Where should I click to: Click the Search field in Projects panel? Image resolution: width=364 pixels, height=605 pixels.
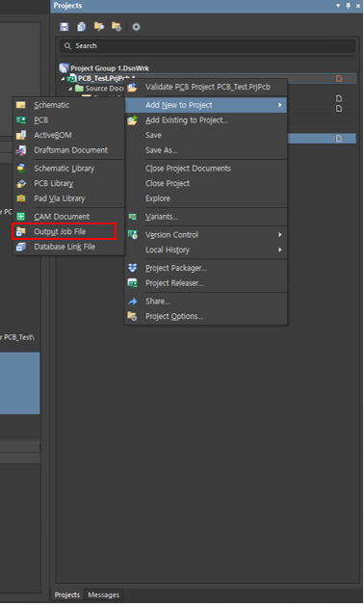pyautogui.click(x=207, y=46)
